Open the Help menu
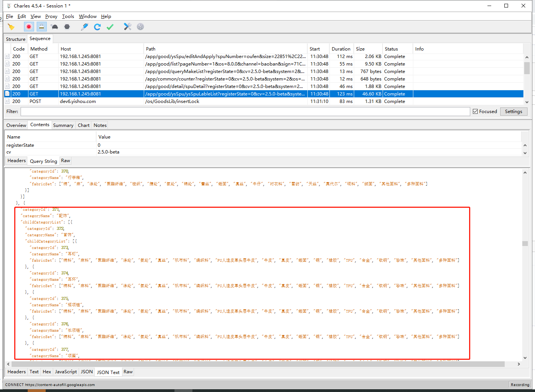 (x=106, y=16)
